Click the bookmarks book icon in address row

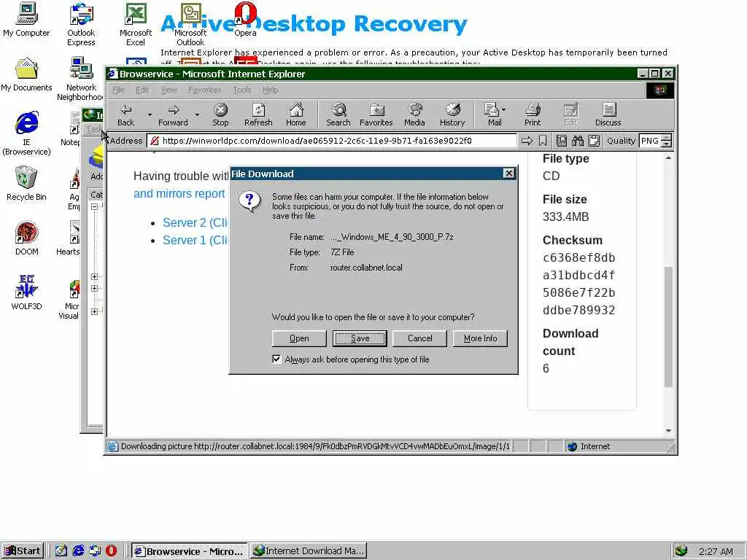[x=562, y=141]
